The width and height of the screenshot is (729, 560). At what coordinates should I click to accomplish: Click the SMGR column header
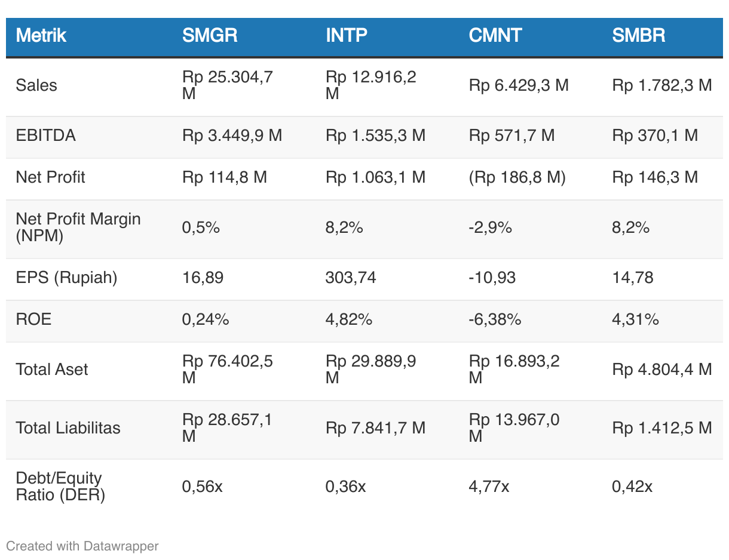coord(210,36)
